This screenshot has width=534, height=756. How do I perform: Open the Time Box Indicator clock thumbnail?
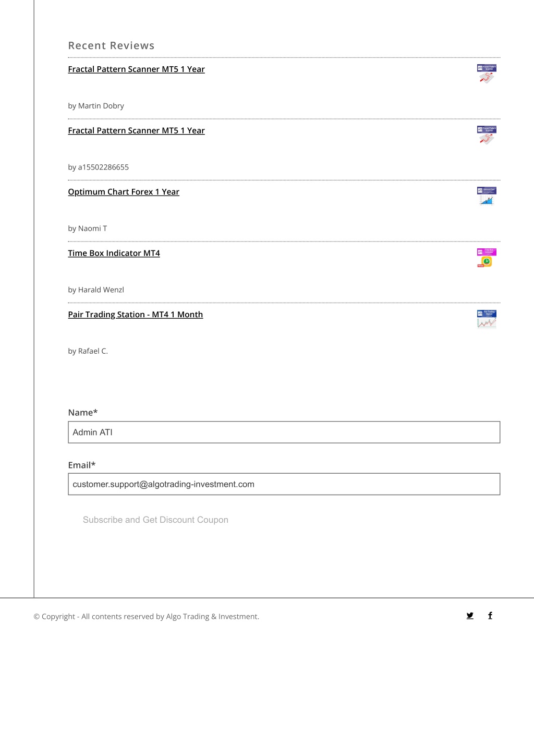point(487,258)
